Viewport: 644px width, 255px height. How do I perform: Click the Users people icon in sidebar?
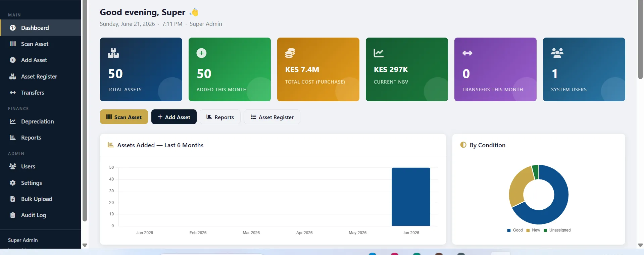[x=13, y=166]
